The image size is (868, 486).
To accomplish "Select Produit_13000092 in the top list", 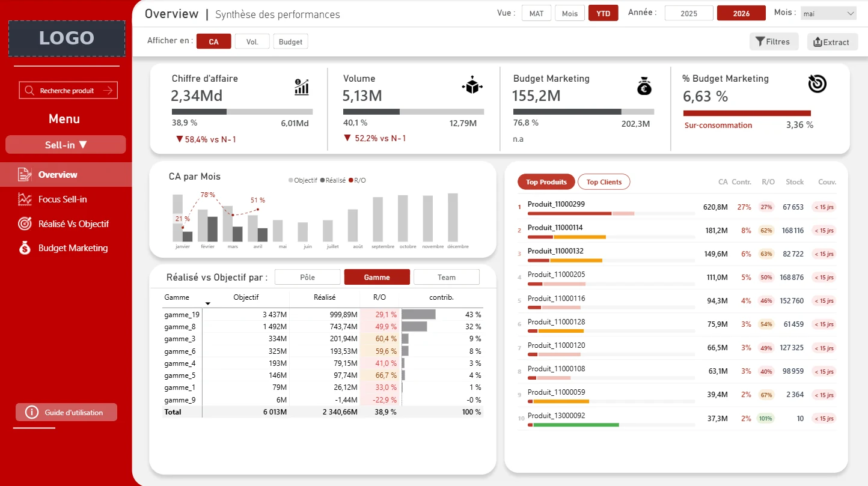I will click(x=556, y=415).
